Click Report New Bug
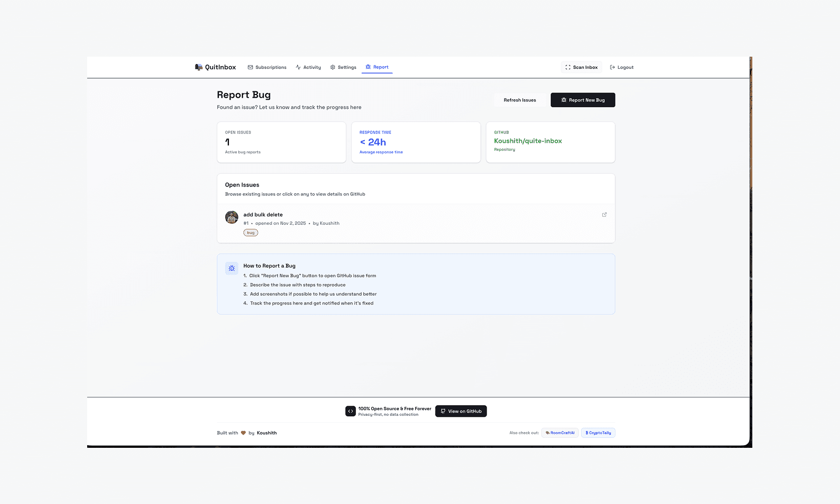 click(x=583, y=100)
